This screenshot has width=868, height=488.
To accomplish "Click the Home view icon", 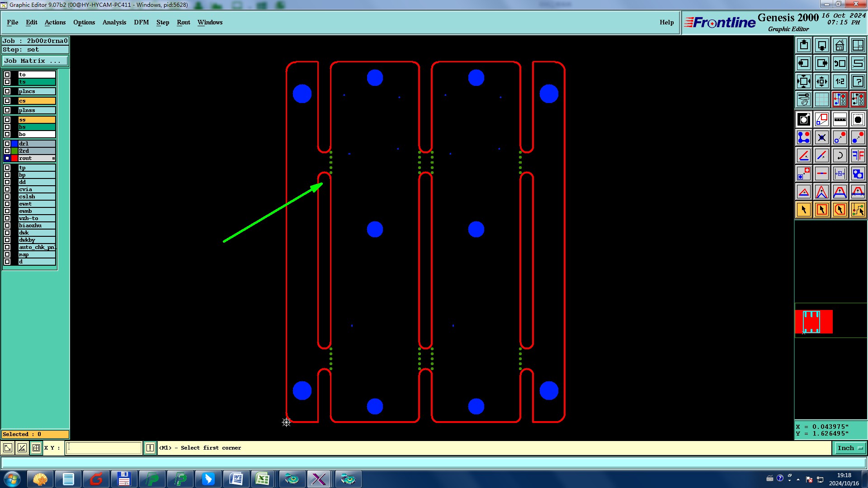I will click(x=840, y=45).
